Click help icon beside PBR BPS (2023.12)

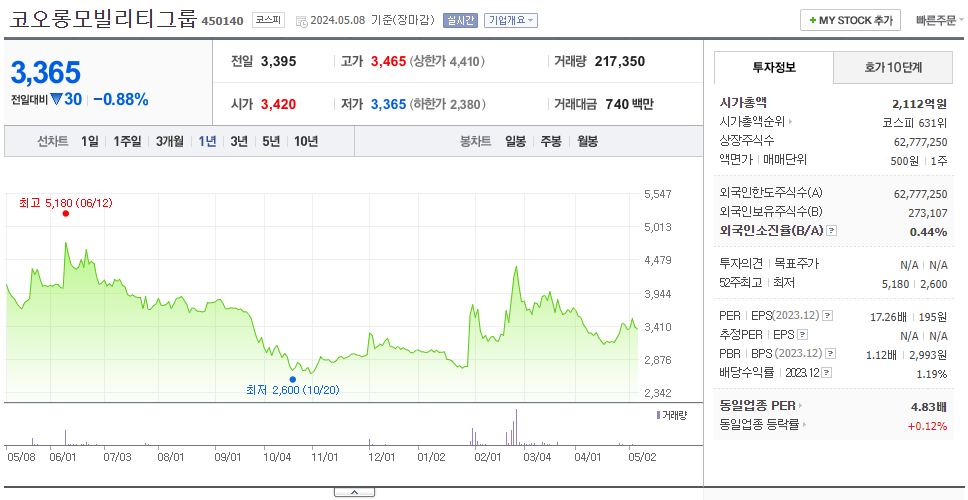point(831,354)
